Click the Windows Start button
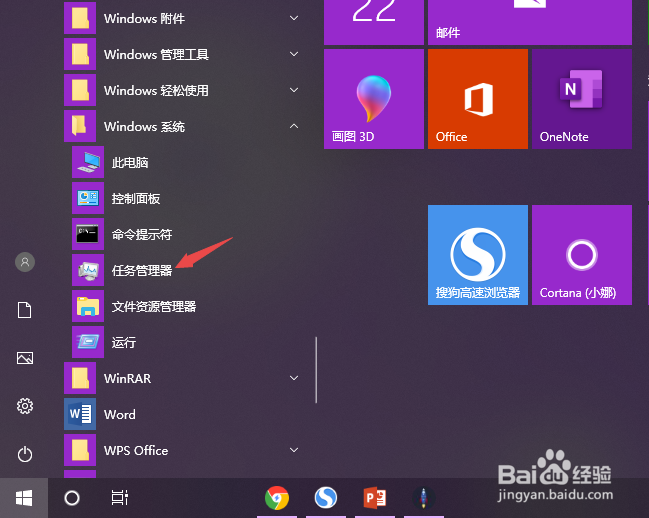Viewport: 649px width, 518px height. (24, 498)
